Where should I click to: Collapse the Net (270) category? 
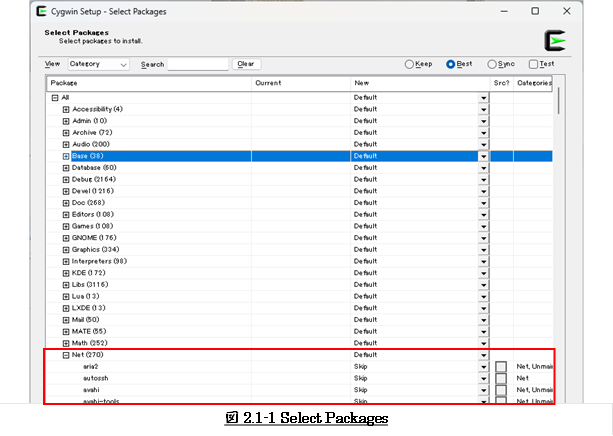click(66, 355)
